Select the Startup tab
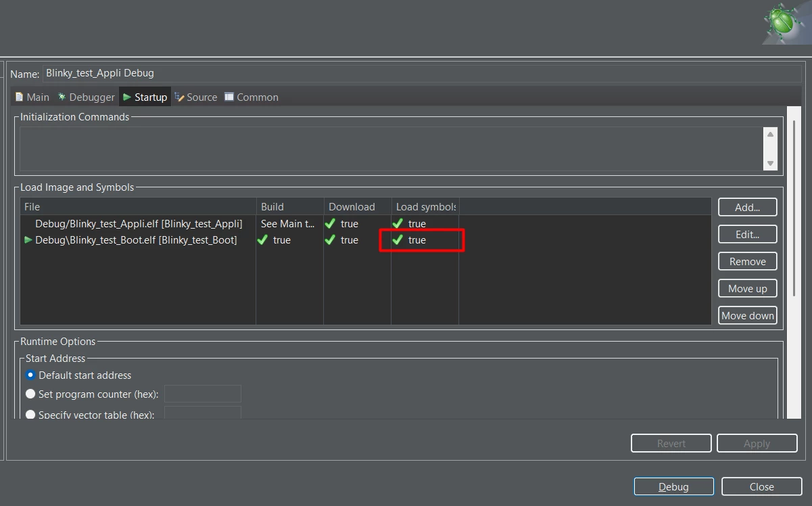This screenshot has width=812, height=506. 145,97
